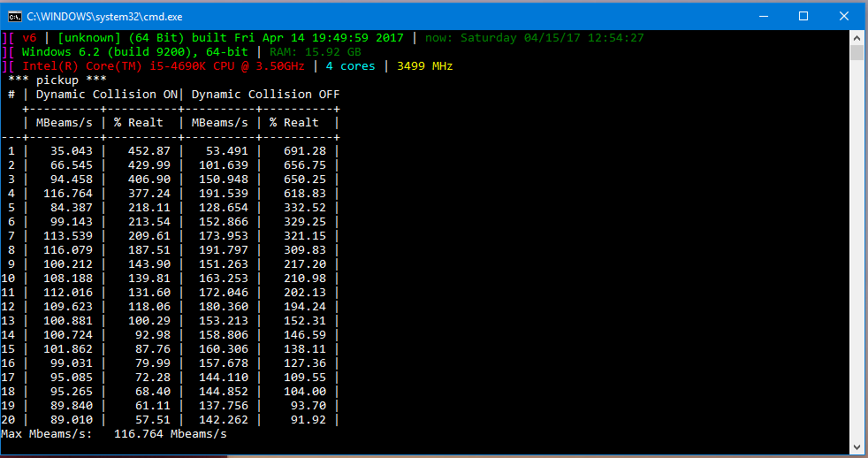Click the 'RAM: 15.92 GB' text
This screenshot has width=868, height=458.
(x=316, y=52)
